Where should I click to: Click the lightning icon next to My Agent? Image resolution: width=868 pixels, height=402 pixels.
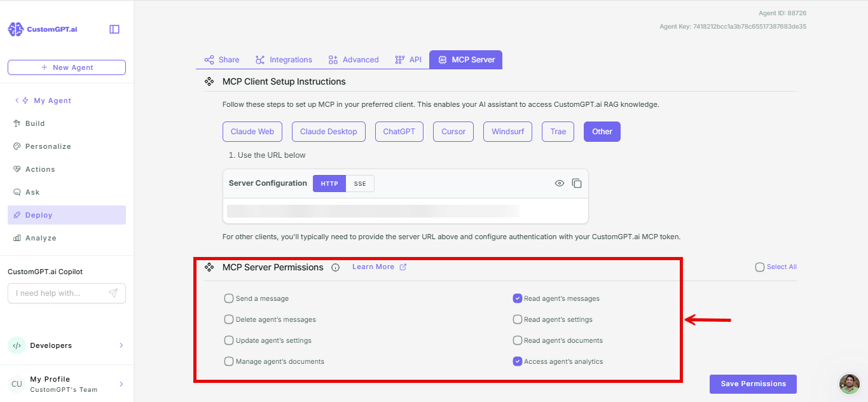coord(25,100)
